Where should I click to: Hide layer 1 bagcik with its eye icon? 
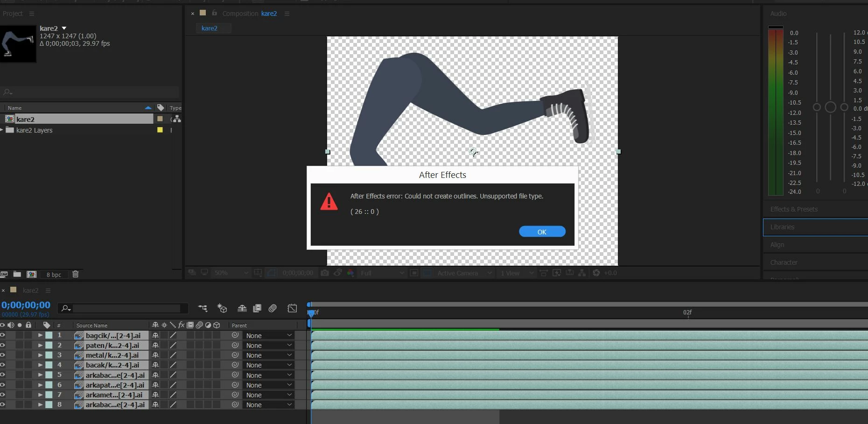3,335
